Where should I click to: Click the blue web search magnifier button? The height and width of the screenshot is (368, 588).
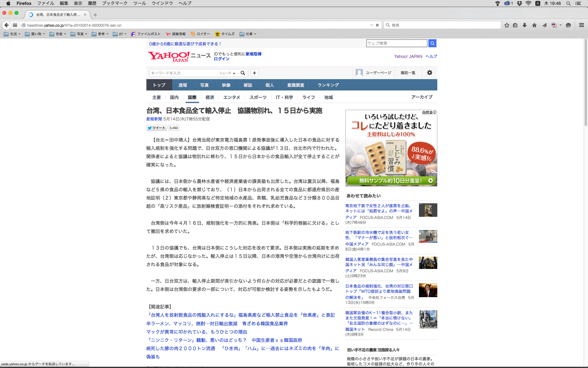(432, 43)
